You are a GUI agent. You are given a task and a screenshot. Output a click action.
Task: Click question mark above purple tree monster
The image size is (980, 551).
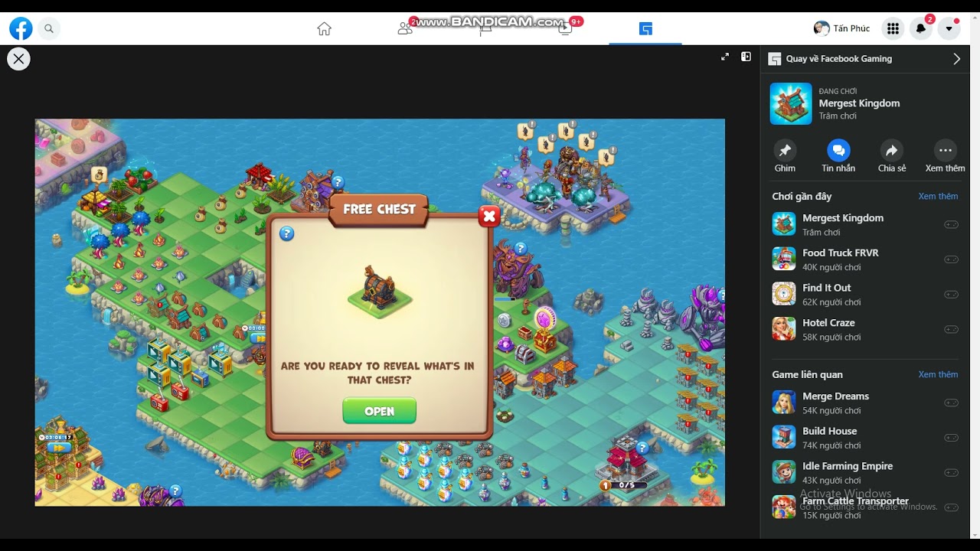(x=521, y=248)
